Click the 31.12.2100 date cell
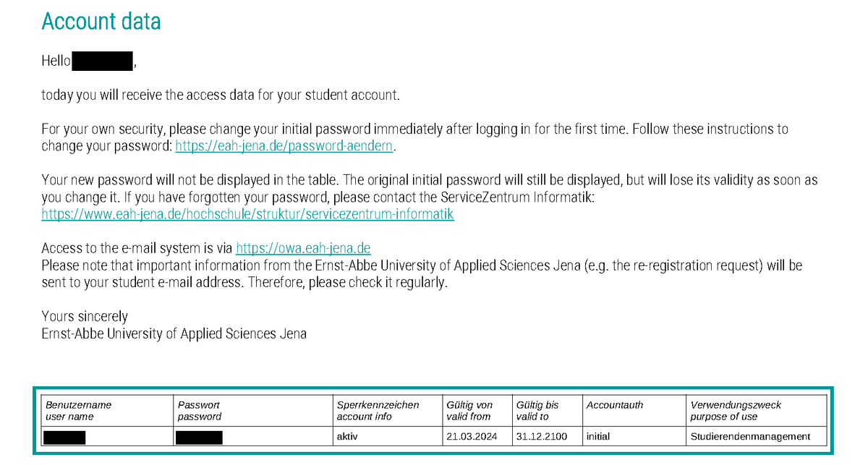Viewport: 868px width, 465px height. coord(547,437)
